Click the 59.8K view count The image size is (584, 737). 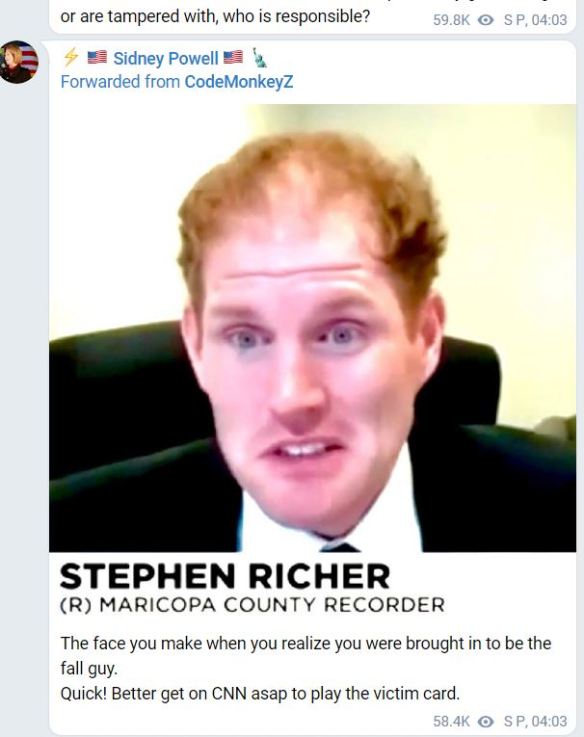click(x=451, y=20)
